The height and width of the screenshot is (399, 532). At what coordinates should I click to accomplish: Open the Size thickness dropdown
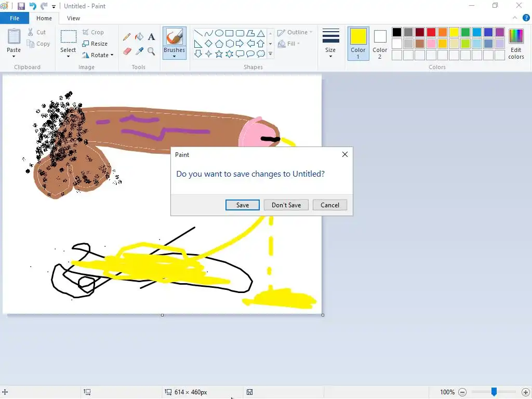pos(330,44)
